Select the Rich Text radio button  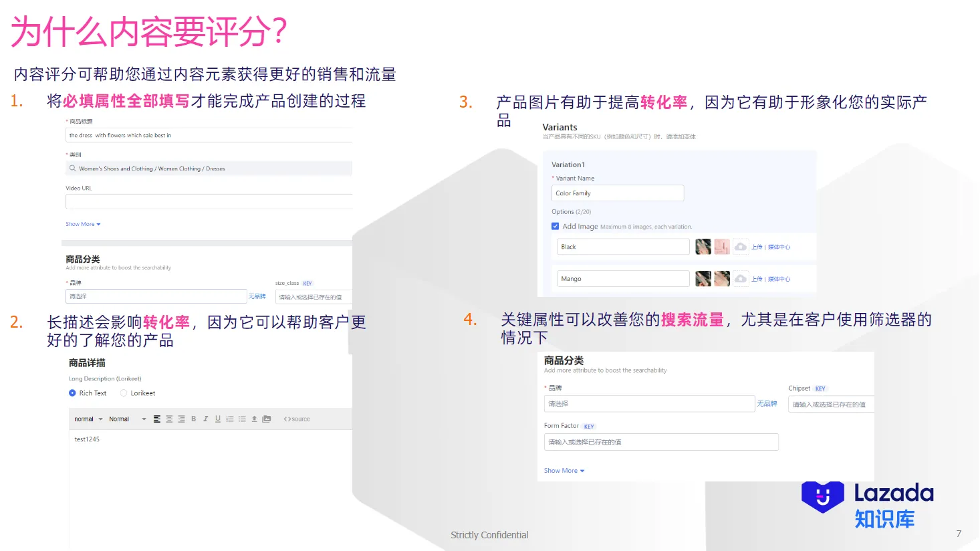pos(74,393)
